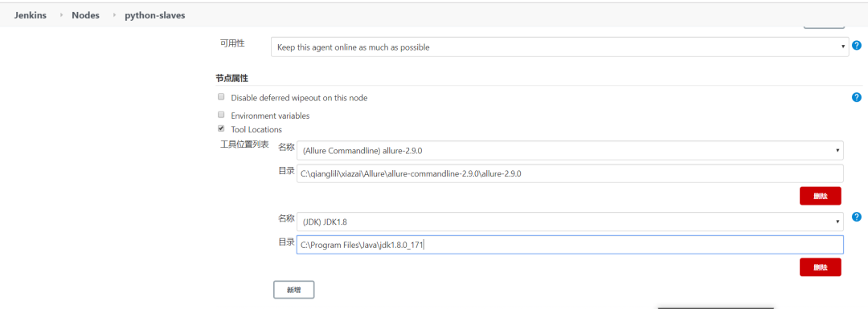Click the partially hidden button at top right
The height and width of the screenshot is (309, 868).
(824, 26)
